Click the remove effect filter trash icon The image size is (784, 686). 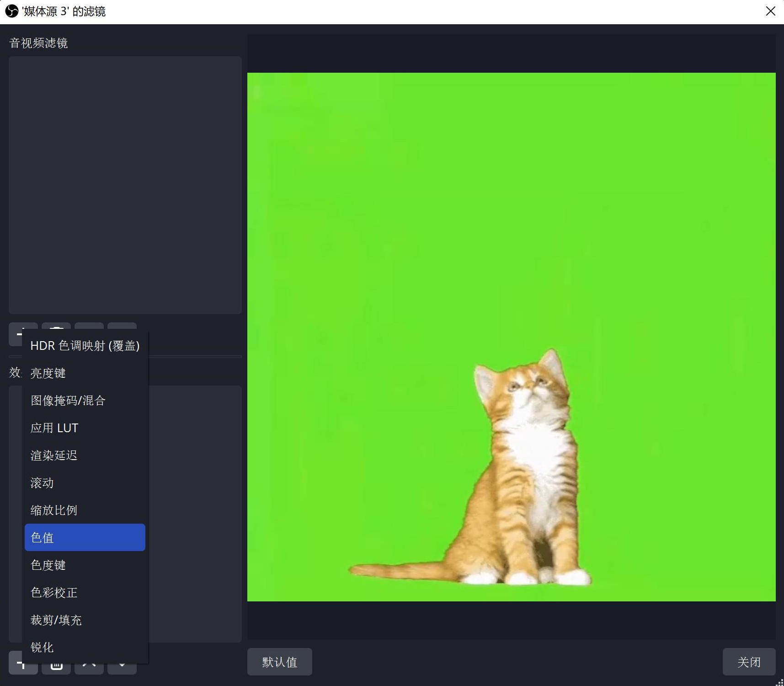56,668
